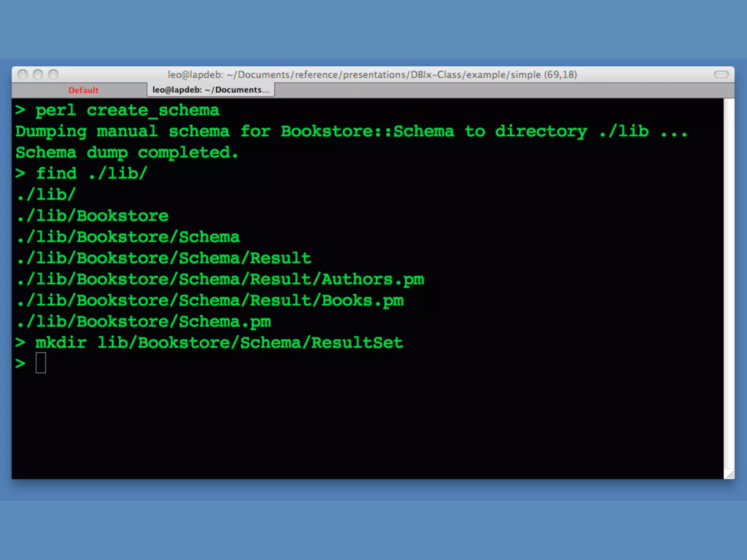The width and height of the screenshot is (747, 560).
Task: Click the 'Dumping manual schema' output line
Action: (x=350, y=131)
